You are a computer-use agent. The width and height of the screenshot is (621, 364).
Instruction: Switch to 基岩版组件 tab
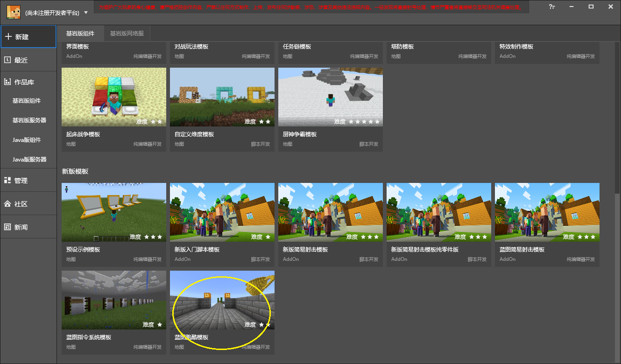80,34
